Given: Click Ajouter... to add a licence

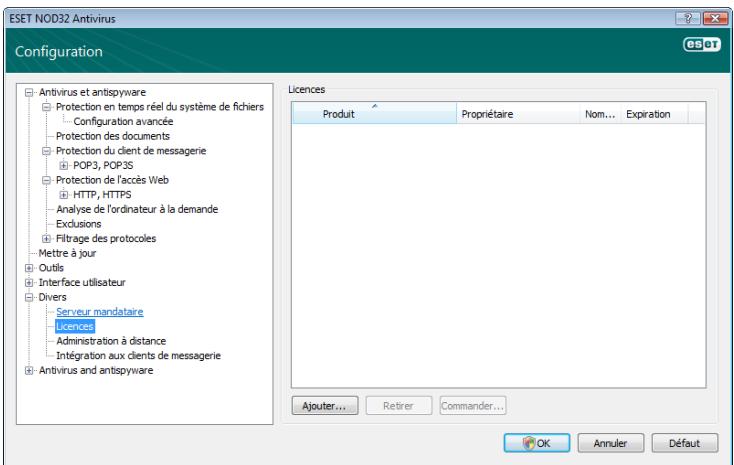Looking at the screenshot, I should 325,406.
